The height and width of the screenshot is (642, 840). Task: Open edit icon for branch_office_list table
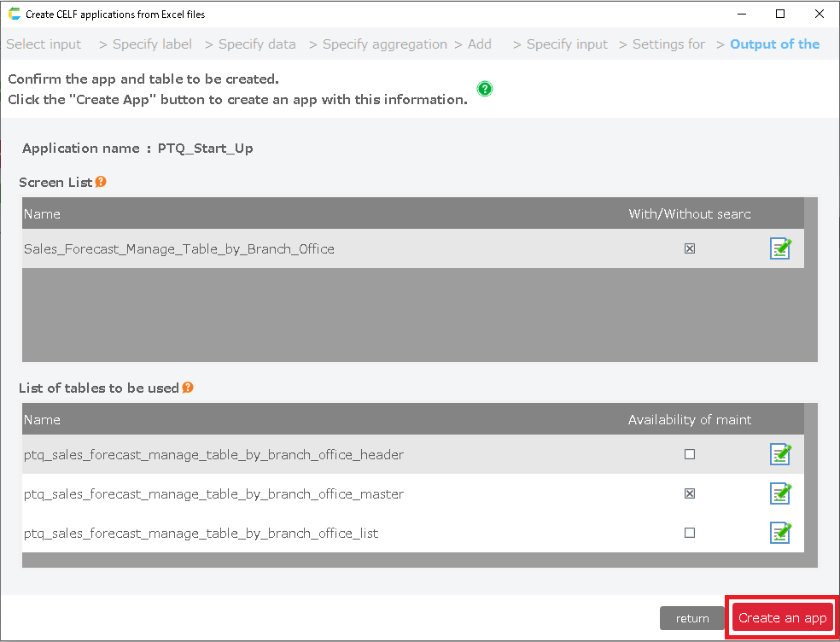(780, 533)
